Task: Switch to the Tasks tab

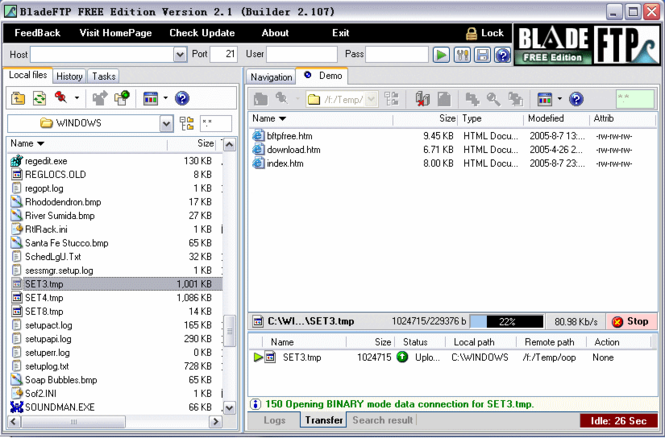Action: 104,76
